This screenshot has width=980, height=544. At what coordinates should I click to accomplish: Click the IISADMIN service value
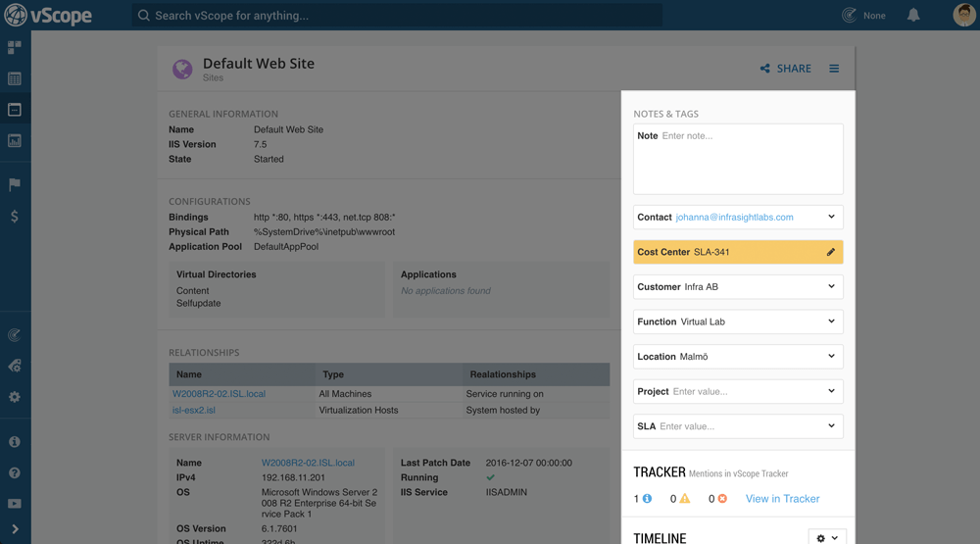click(507, 492)
